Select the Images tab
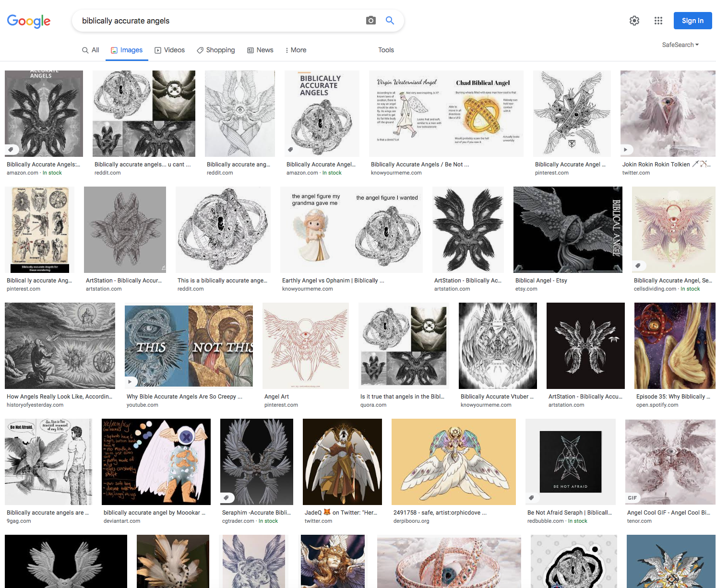Viewport: 716px width, 588px height. click(127, 50)
